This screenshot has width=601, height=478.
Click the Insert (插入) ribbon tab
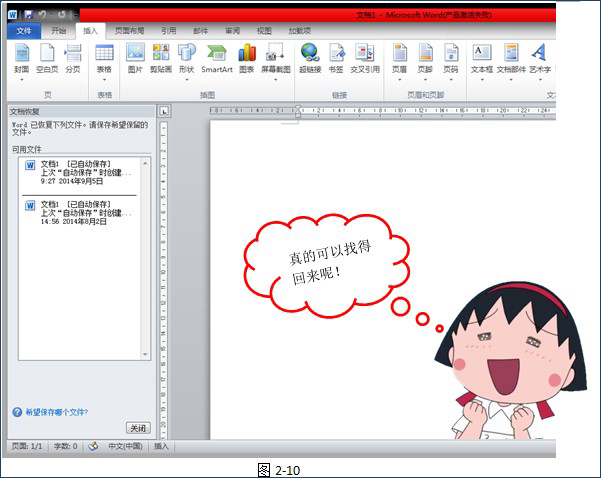pyautogui.click(x=90, y=31)
